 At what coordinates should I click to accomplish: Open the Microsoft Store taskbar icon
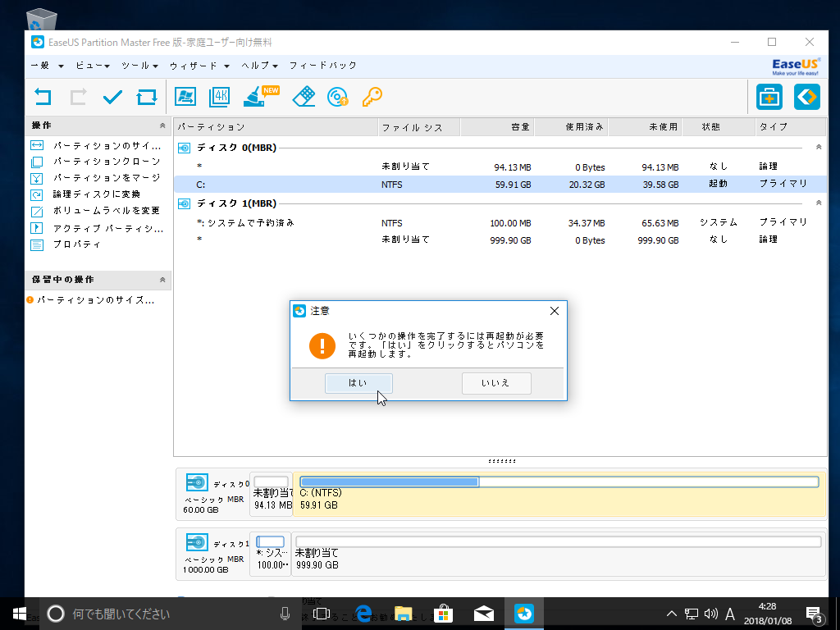click(444, 614)
